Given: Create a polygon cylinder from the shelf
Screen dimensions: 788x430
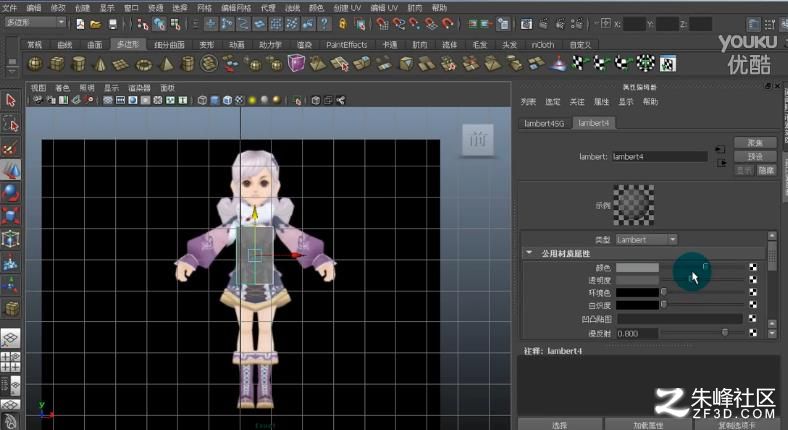Looking at the screenshot, I should tap(78, 64).
